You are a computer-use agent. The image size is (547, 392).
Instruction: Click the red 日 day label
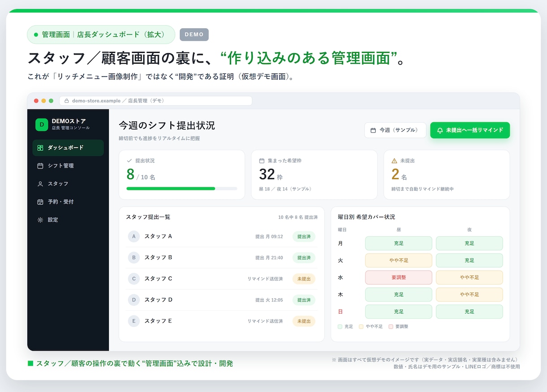(340, 311)
